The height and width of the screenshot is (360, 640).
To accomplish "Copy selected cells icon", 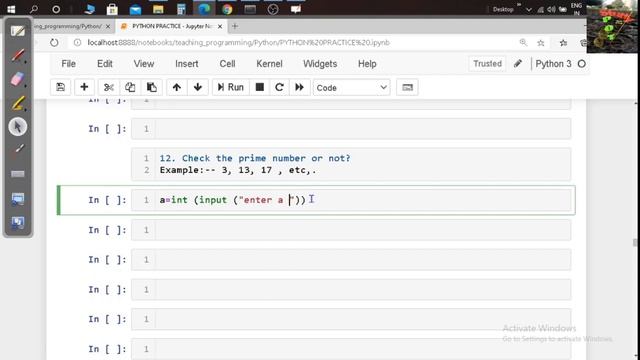I will point(130,87).
